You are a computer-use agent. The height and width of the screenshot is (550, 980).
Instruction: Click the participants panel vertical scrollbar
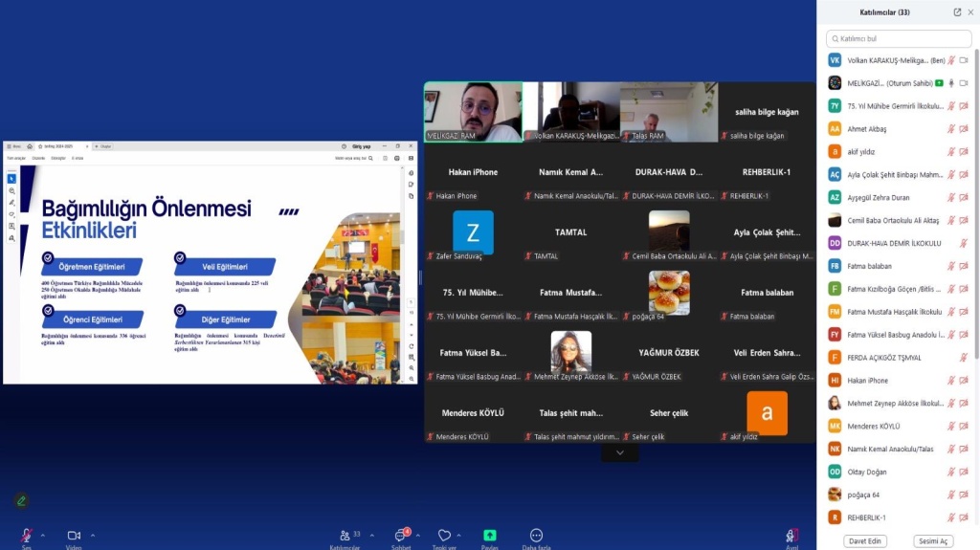tap(976, 191)
